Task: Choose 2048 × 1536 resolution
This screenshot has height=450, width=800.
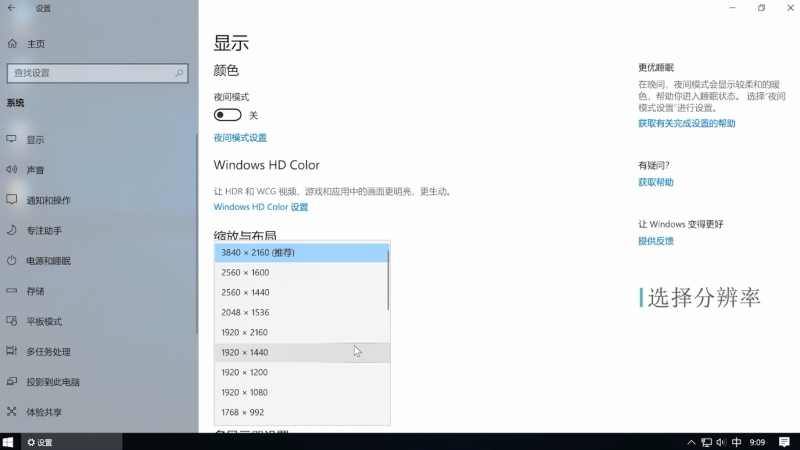Action: 302,312
